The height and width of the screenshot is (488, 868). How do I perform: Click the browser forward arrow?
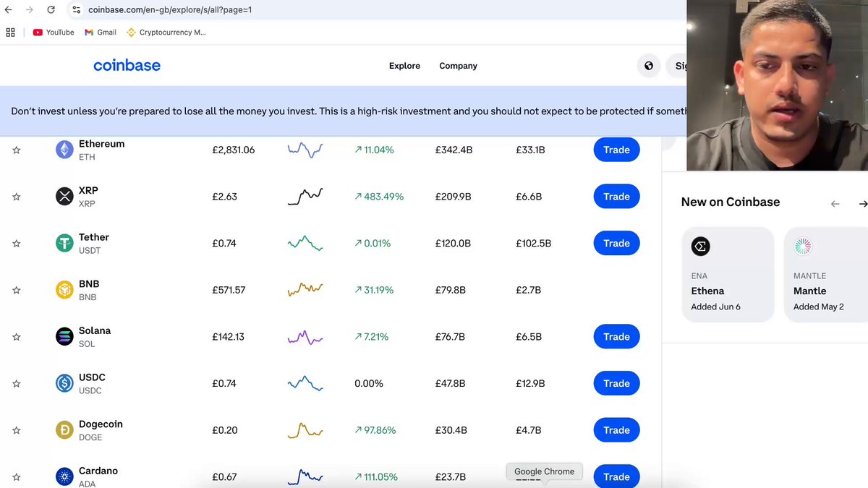[29, 10]
